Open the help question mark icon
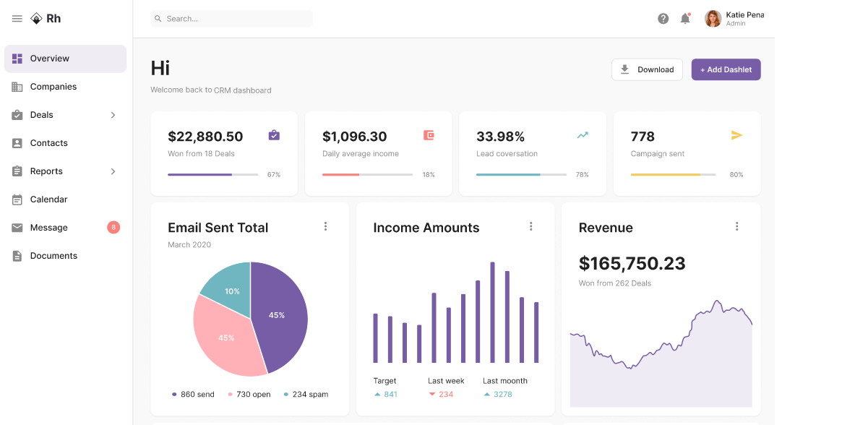This screenshot has width=868, height=425. [663, 19]
